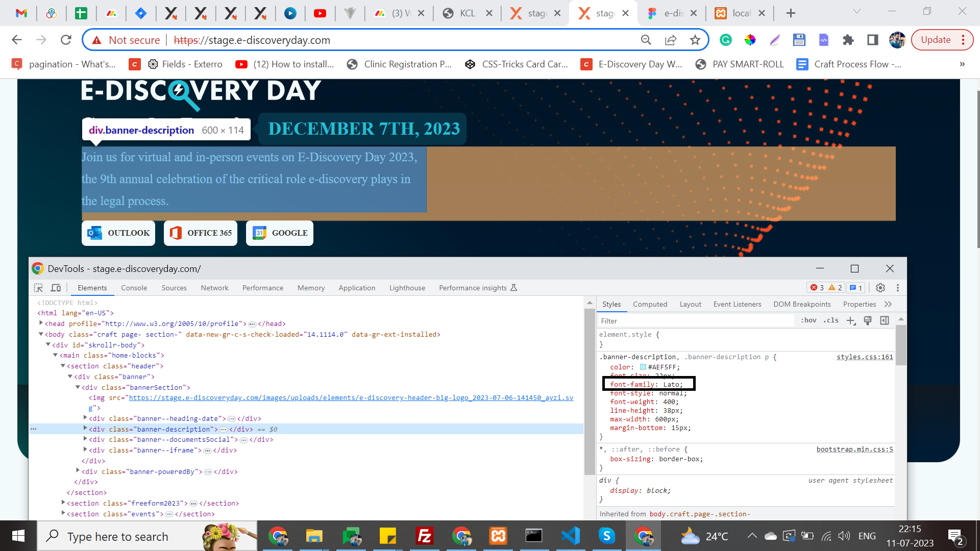The width and height of the screenshot is (980, 551).
Task: Expand the head element node
Action: (x=41, y=323)
